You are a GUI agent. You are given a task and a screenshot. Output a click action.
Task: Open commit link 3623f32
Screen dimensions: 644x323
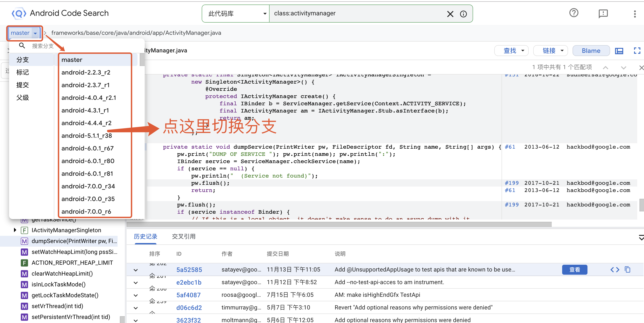(189, 320)
